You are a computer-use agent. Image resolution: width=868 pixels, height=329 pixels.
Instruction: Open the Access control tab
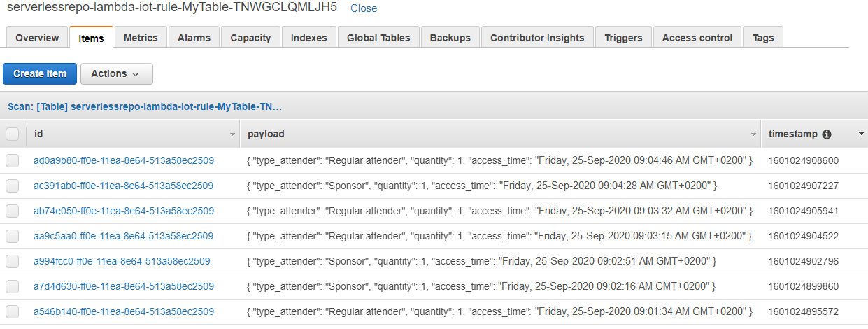point(697,38)
